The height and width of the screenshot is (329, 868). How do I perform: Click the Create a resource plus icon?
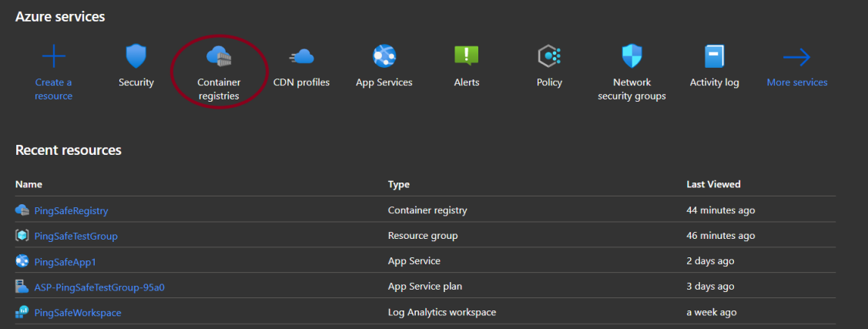click(x=53, y=56)
